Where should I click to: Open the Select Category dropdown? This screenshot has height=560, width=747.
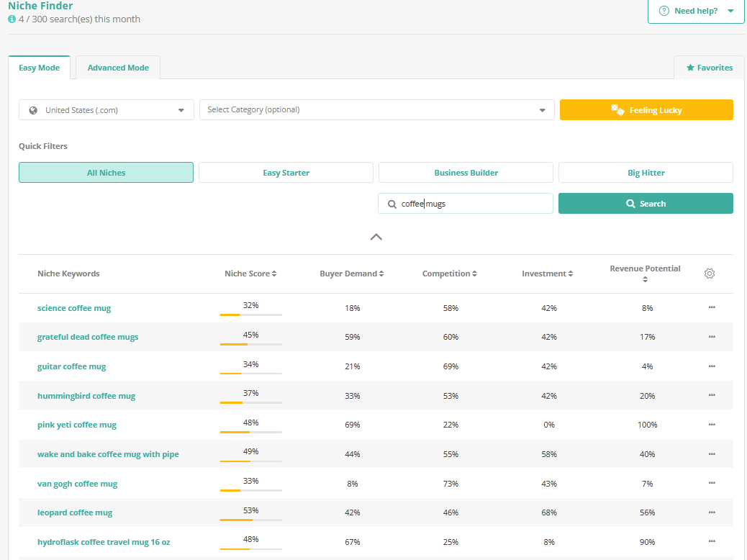pyautogui.click(x=376, y=110)
